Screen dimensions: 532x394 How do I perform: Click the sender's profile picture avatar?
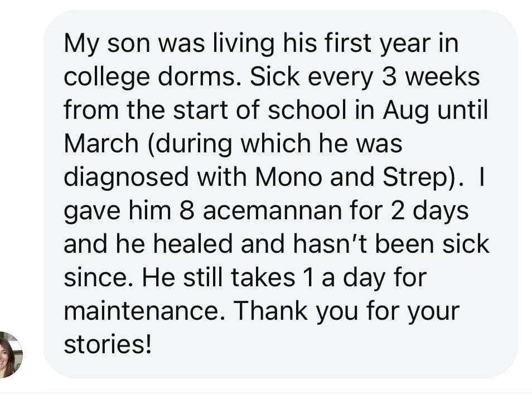11,355
